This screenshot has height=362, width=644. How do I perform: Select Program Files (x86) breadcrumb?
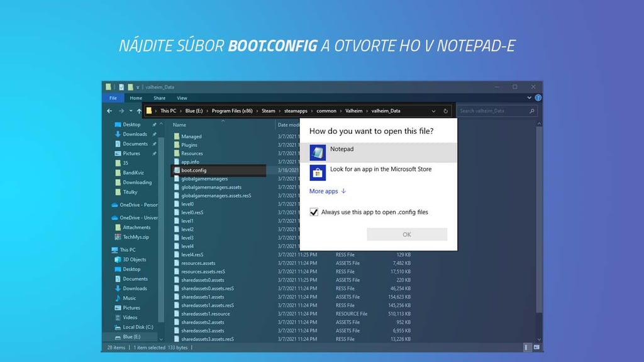(x=232, y=111)
